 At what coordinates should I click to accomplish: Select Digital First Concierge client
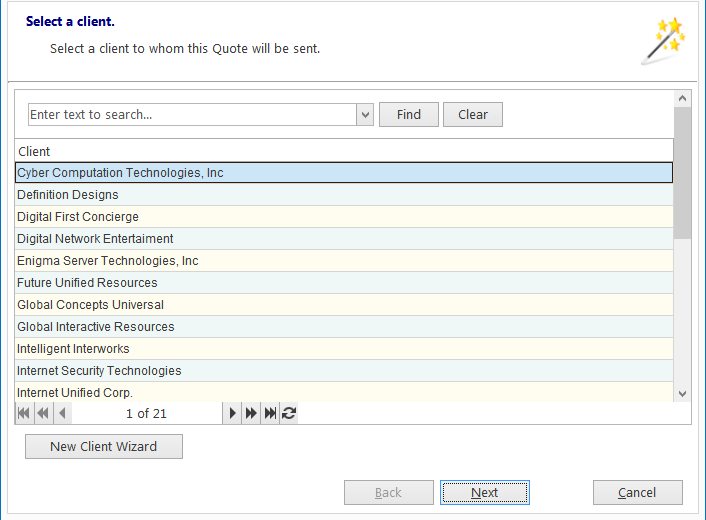[344, 217]
